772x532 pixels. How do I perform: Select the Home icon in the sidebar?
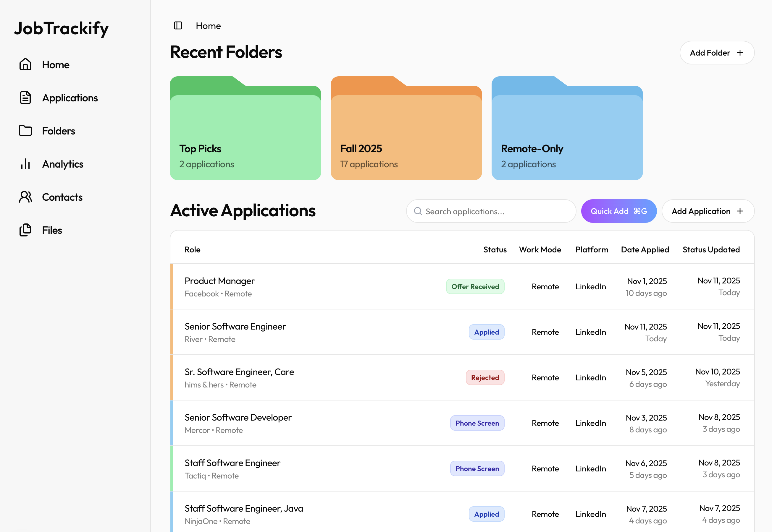coord(25,65)
